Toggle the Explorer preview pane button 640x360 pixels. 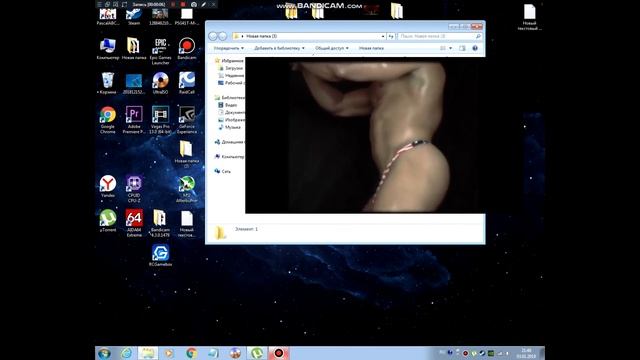coord(462,48)
